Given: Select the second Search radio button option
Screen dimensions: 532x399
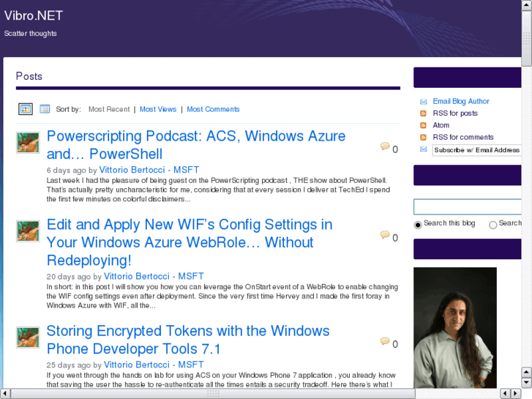Looking at the screenshot, I should click(x=493, y=225).
